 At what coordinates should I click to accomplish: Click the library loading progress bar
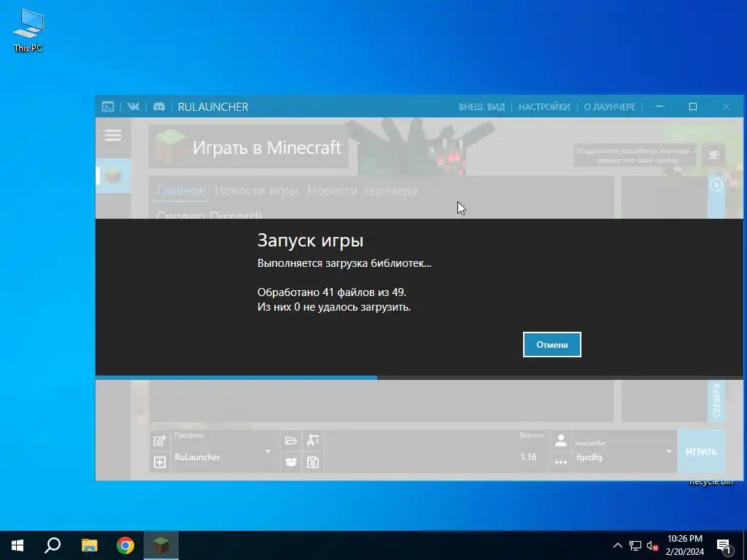(419, 378)
